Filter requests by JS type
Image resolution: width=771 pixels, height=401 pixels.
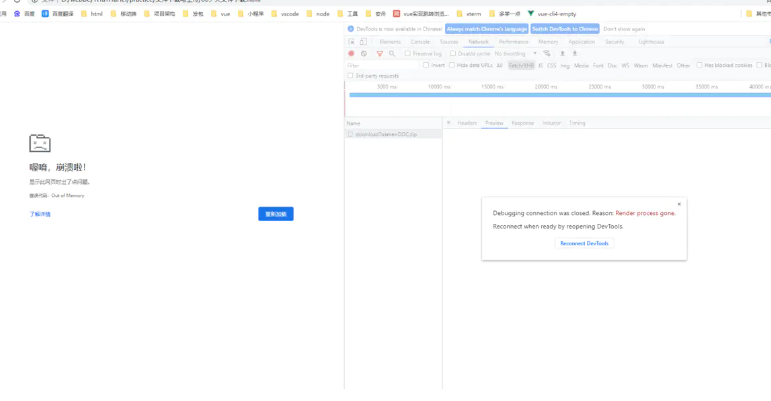(540, 65)
